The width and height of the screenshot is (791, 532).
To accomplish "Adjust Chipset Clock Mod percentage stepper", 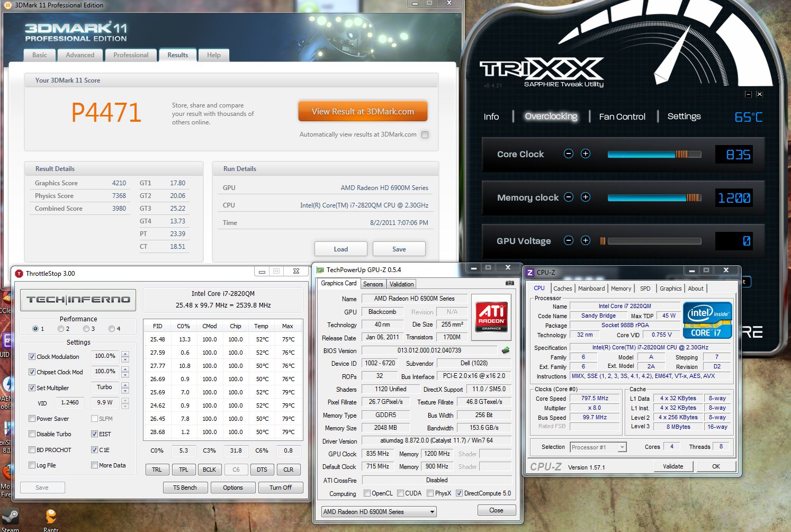I will point(125,372).
